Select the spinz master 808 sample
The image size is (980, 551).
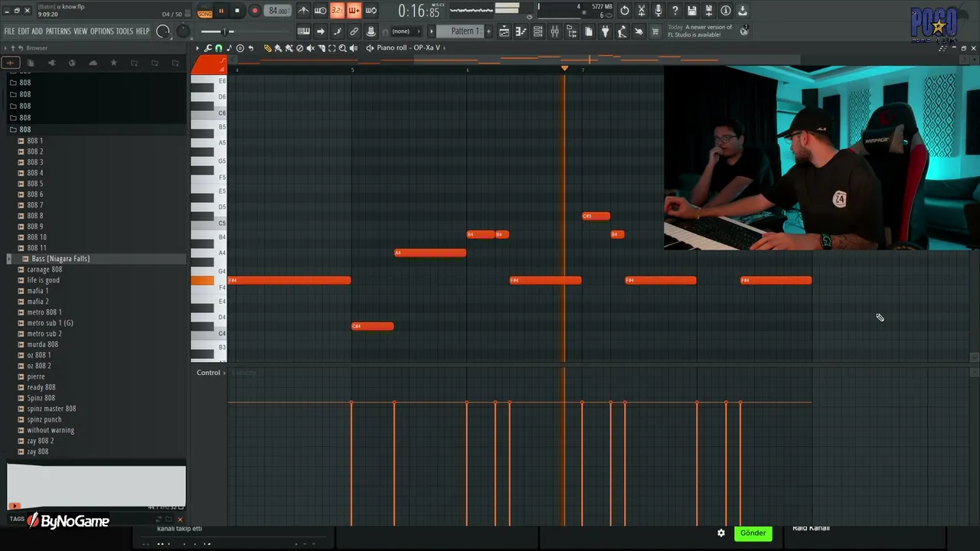point(51,409)
